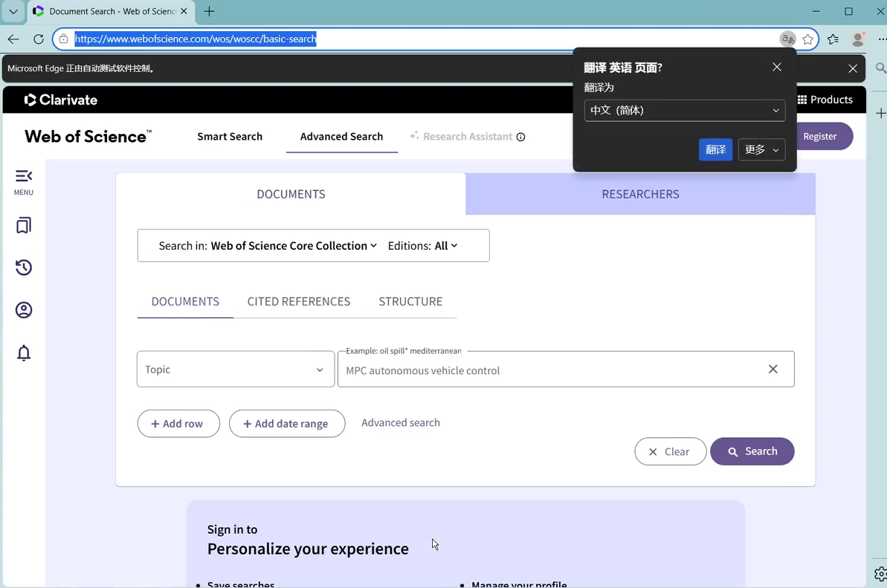The width and height of the screenshot is (887, 588).
Task: Click the Research Assistant info icon
Action: coord(520,137)
